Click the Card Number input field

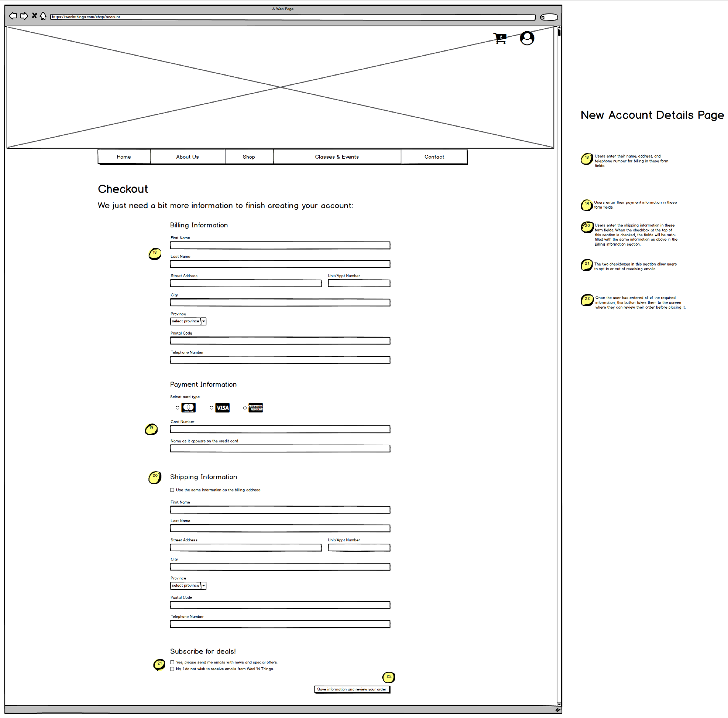280,430
